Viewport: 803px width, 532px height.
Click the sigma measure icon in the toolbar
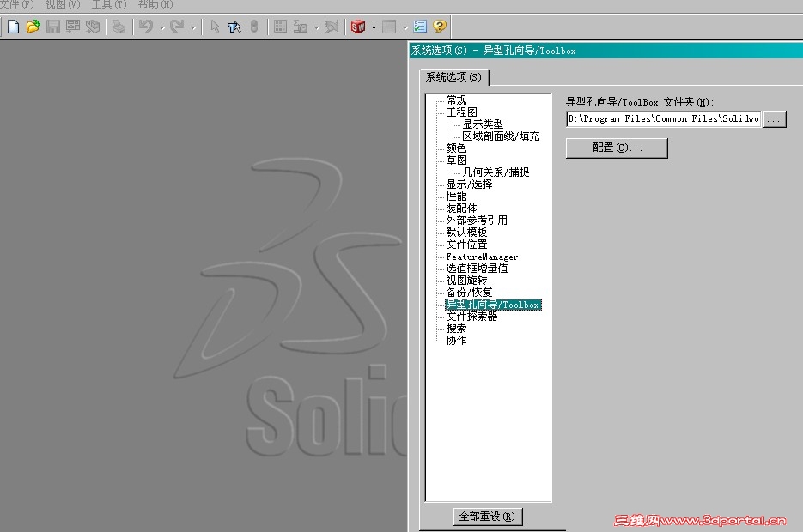(x=300, y=27)
